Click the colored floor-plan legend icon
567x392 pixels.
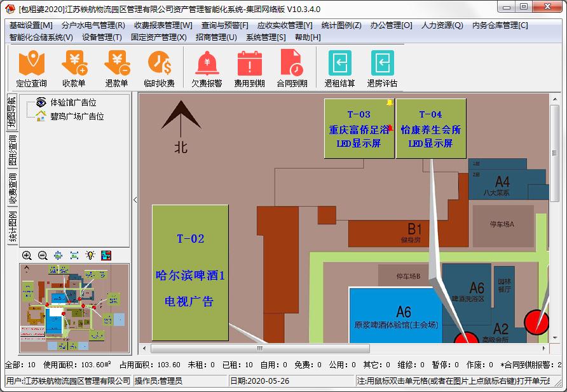pos(106,255)
